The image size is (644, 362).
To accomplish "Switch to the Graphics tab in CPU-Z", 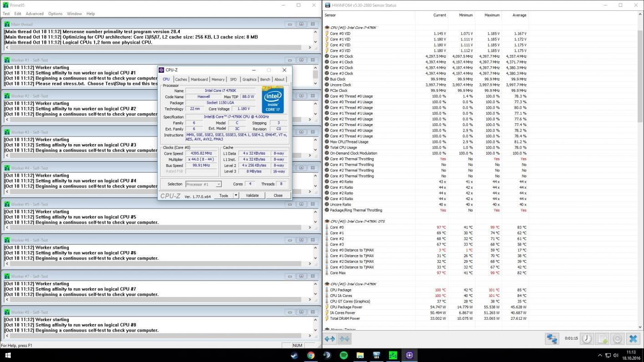I will coord(249,80).
